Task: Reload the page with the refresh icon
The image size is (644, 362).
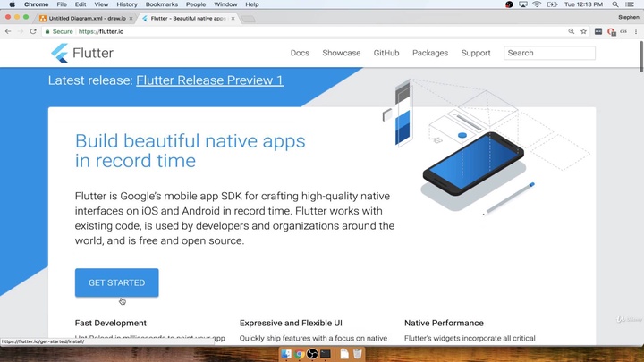Action: [x=34, y=31]
